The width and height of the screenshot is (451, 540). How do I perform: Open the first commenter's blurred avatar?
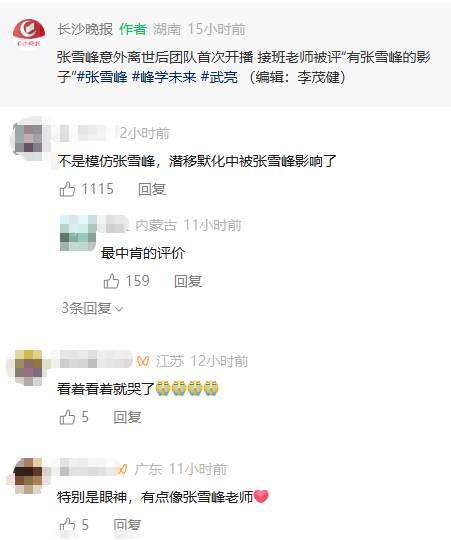point(29,139)
